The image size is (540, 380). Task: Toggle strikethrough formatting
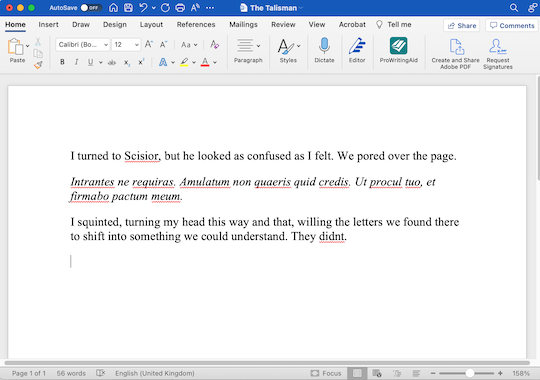(112, 62)
